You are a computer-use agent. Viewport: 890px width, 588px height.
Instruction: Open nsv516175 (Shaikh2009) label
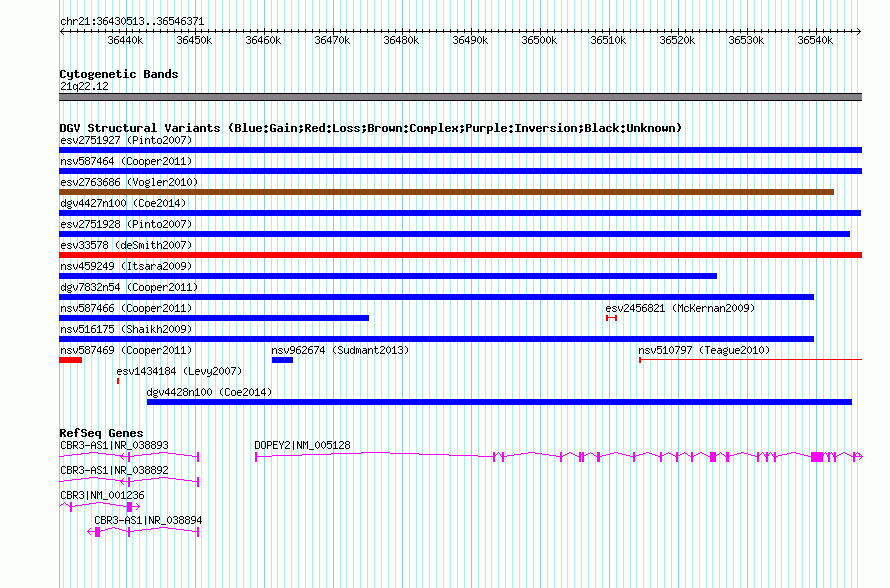126,329
